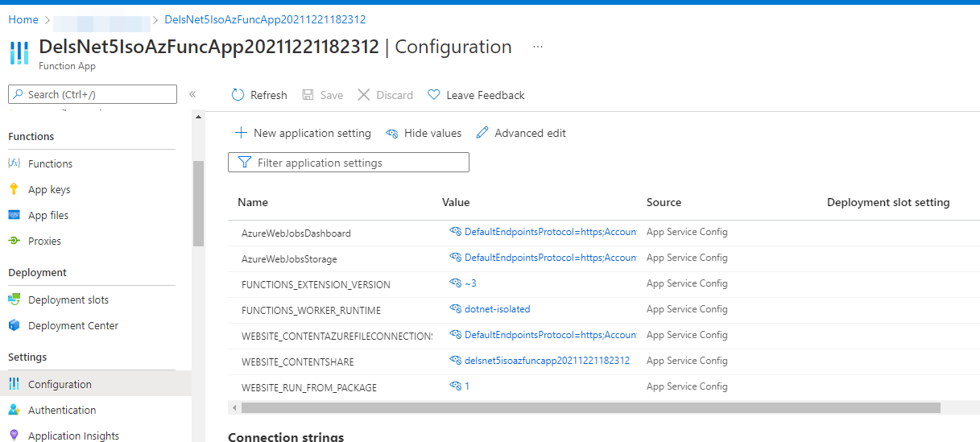
Task: Click the sidebar vertical scrollbar thumb
Action: point(199,203)
